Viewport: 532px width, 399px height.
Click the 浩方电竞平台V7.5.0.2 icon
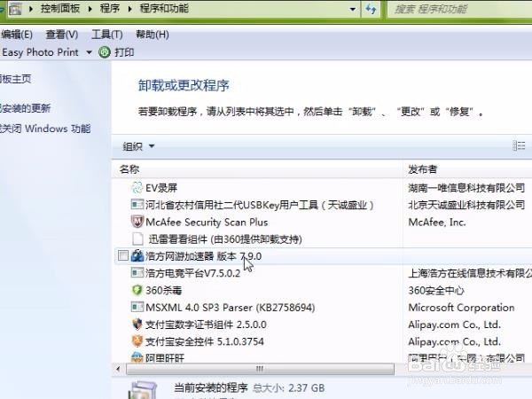click(x=137, y=273)
